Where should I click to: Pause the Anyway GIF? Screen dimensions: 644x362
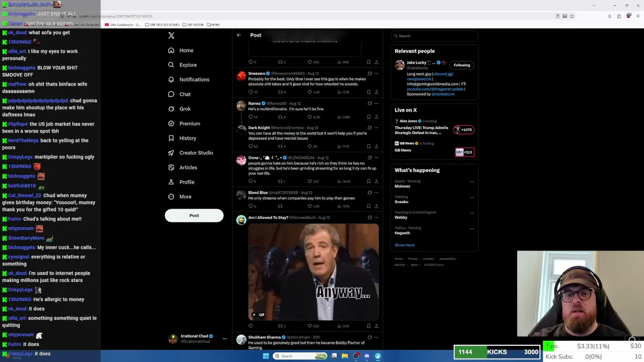(254, 315)
